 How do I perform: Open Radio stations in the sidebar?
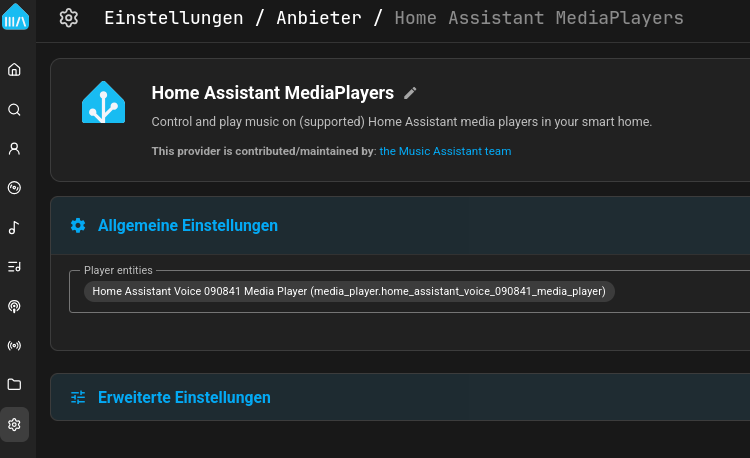pyautogui.click(x=14, y=346)
